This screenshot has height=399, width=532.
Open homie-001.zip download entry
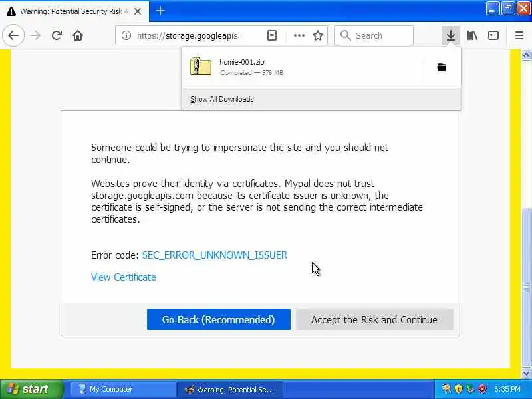coord(302,67)
